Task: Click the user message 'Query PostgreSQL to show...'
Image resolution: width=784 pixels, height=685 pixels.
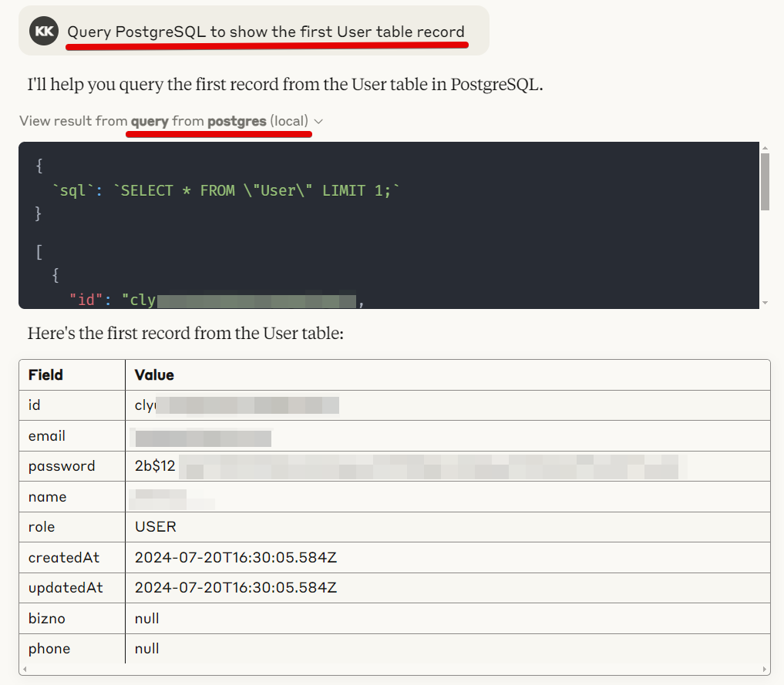Action: point(266,32)
